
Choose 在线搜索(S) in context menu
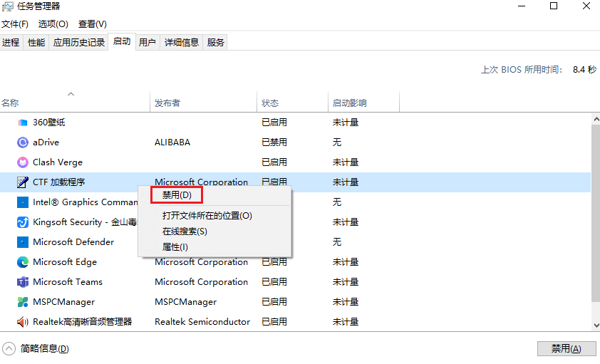(x=185, y=232)
